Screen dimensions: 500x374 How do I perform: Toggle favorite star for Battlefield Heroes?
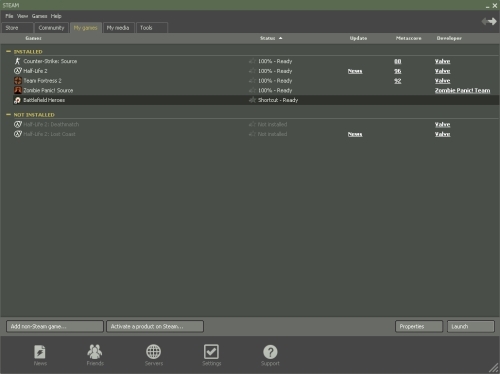(252, 100)
